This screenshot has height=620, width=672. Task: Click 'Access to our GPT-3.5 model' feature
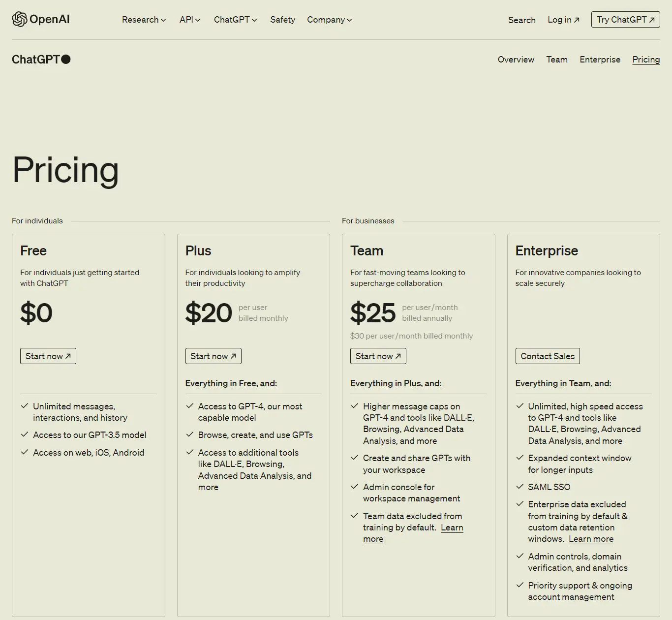90,435
